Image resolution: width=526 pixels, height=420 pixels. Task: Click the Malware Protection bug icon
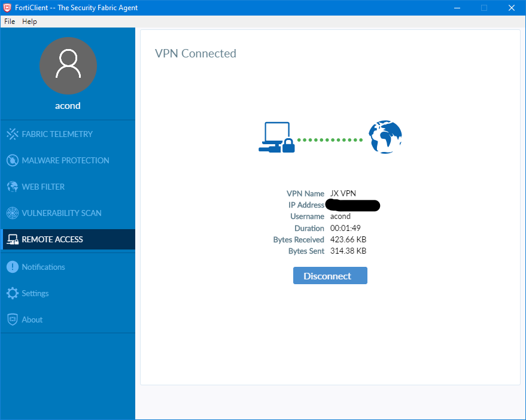click(13, 160)
